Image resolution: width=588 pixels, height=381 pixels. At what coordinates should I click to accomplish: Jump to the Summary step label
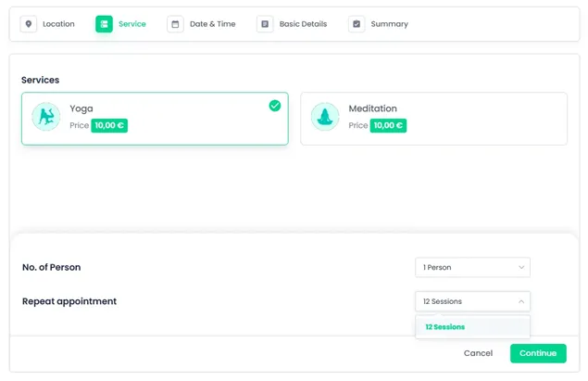(389, 24)
